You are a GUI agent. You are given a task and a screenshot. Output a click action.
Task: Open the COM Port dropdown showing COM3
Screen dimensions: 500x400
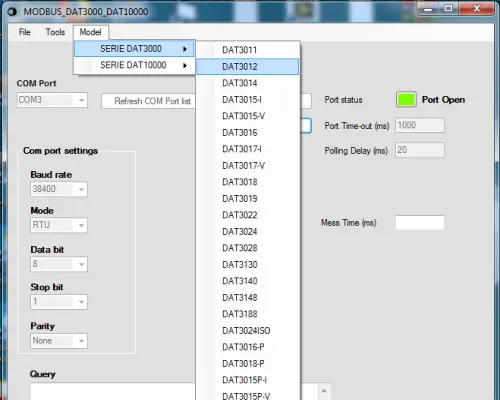point(52,100)
